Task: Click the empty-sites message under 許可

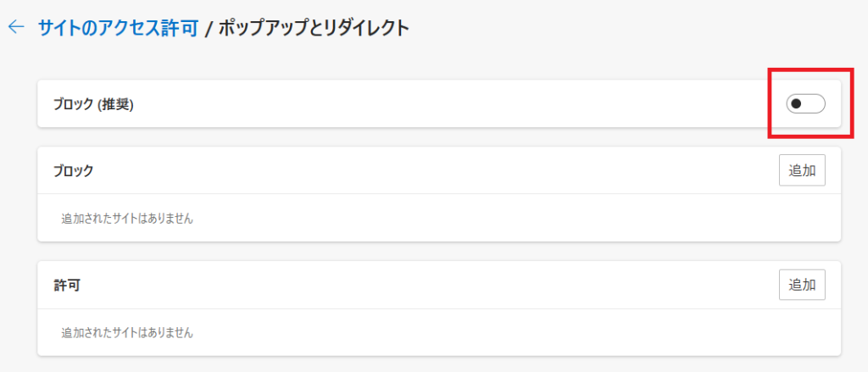Action: 127,333
